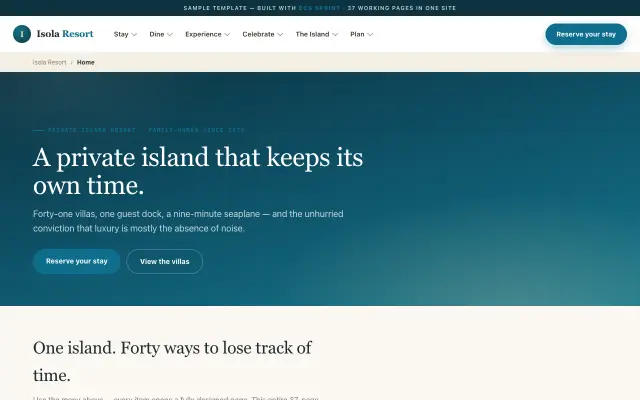
Task: Follow the CCS Sprint link in top banner
Action: (319, 8)
